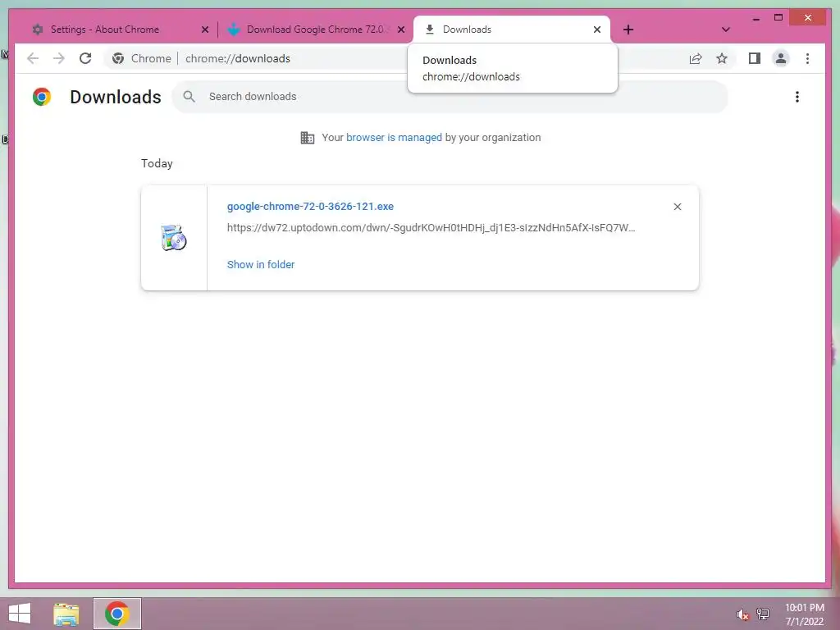Open the side panel icon
Screen dimensions: 840x630
click(x=755, y=58)
